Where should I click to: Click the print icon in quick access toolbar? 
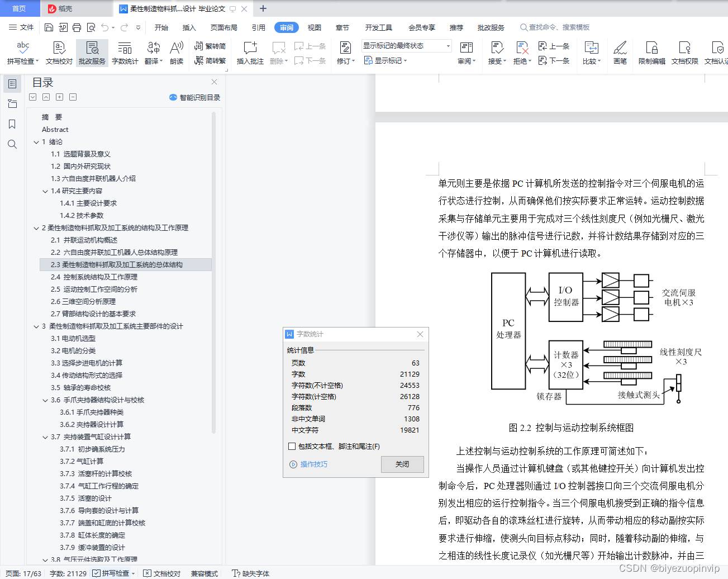77,27
